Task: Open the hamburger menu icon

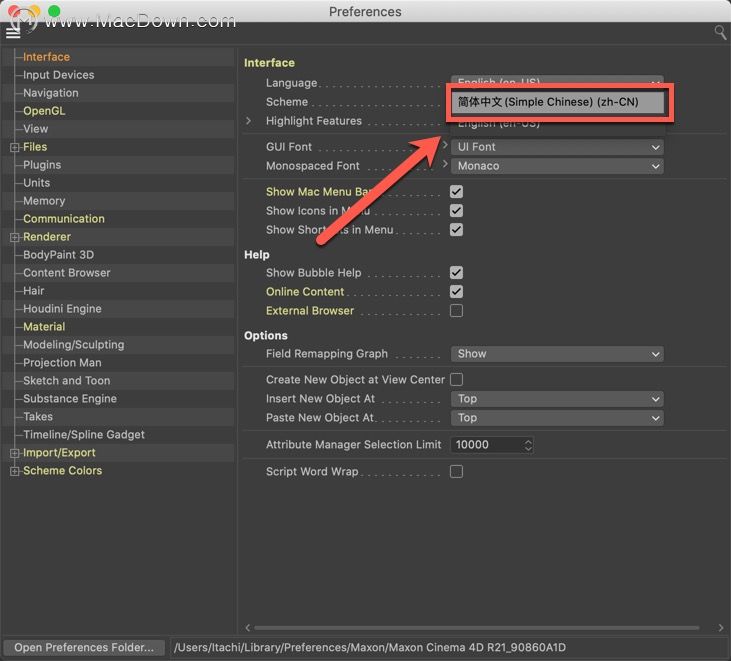Action: pos(13,33)
